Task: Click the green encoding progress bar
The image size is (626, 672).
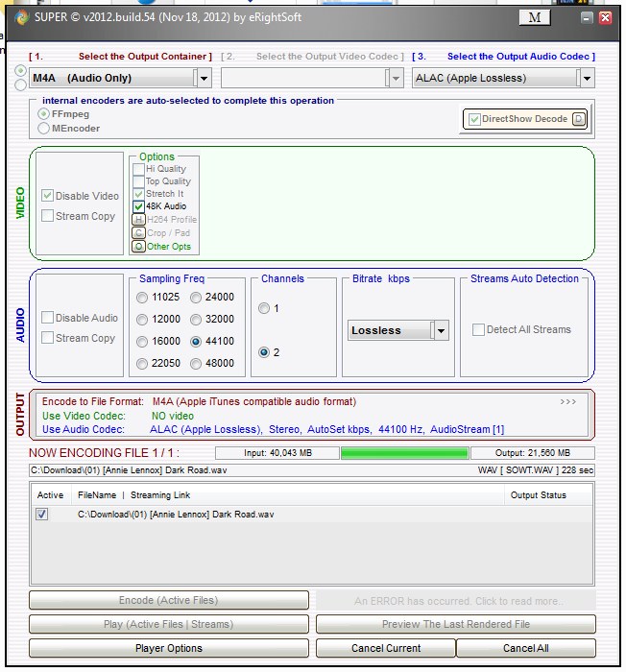Action: [404, 453]
